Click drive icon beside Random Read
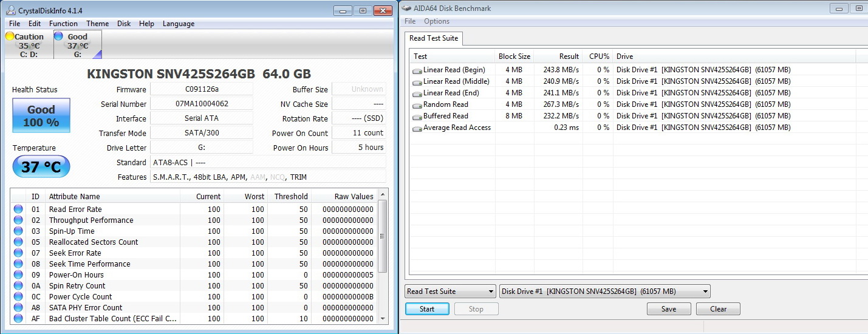The width and height of the screenshot is (868, 334). (417, 105)
